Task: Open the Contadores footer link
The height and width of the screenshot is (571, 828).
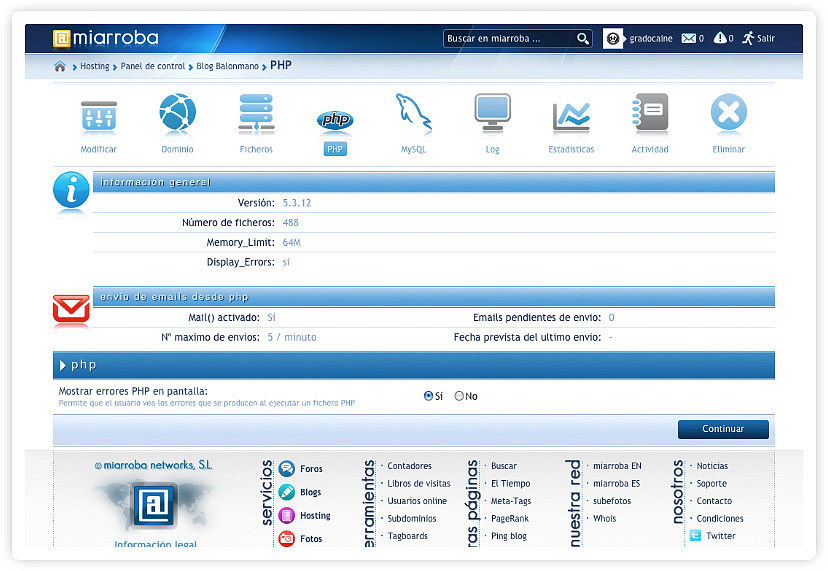Action: coord(409,466)
